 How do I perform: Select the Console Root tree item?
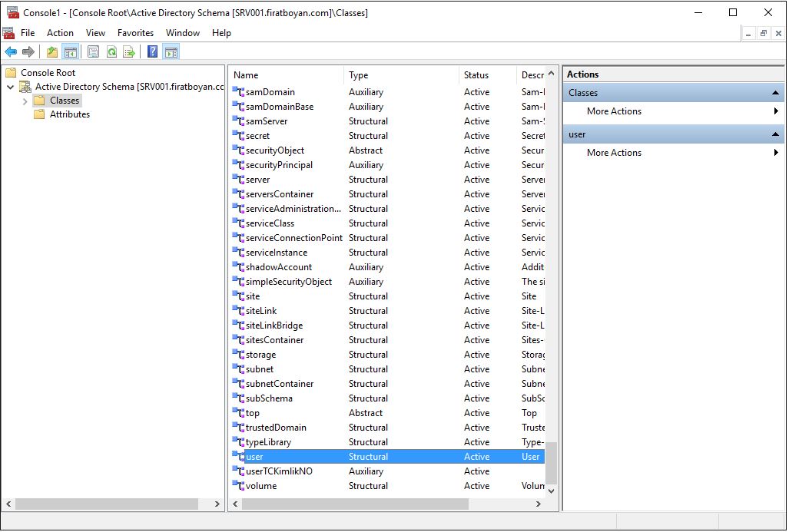48,73
